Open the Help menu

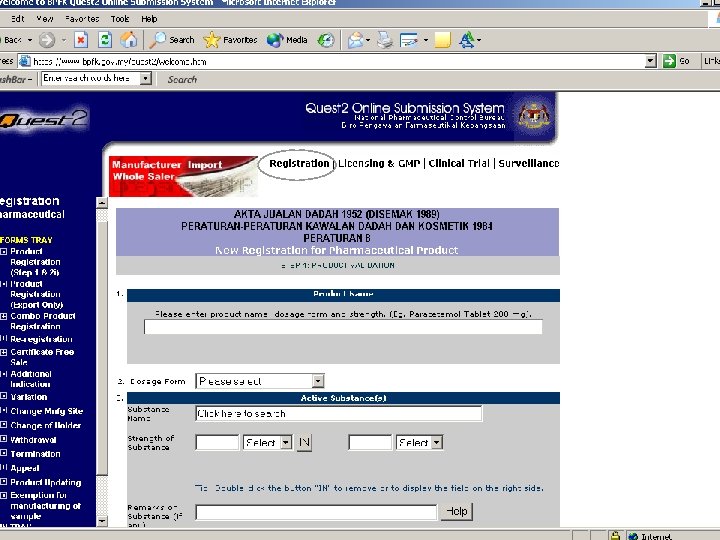[x=149, y=19]
